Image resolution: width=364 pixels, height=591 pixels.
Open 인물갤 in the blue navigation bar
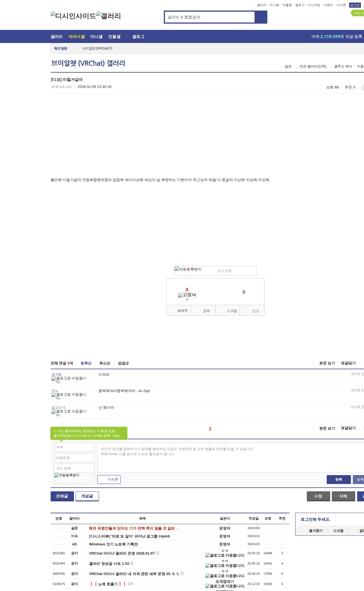click(x=114, y=37)
